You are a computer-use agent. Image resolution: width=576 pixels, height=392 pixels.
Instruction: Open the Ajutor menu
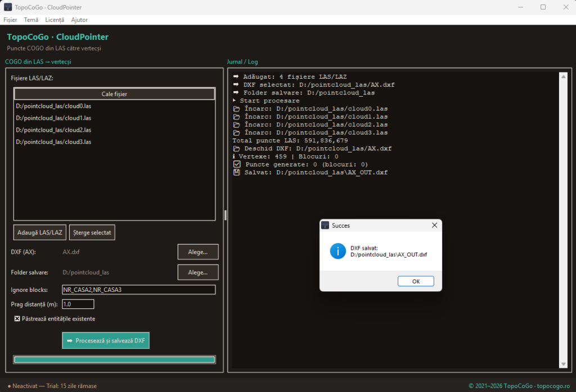click(x=79, y=20)
